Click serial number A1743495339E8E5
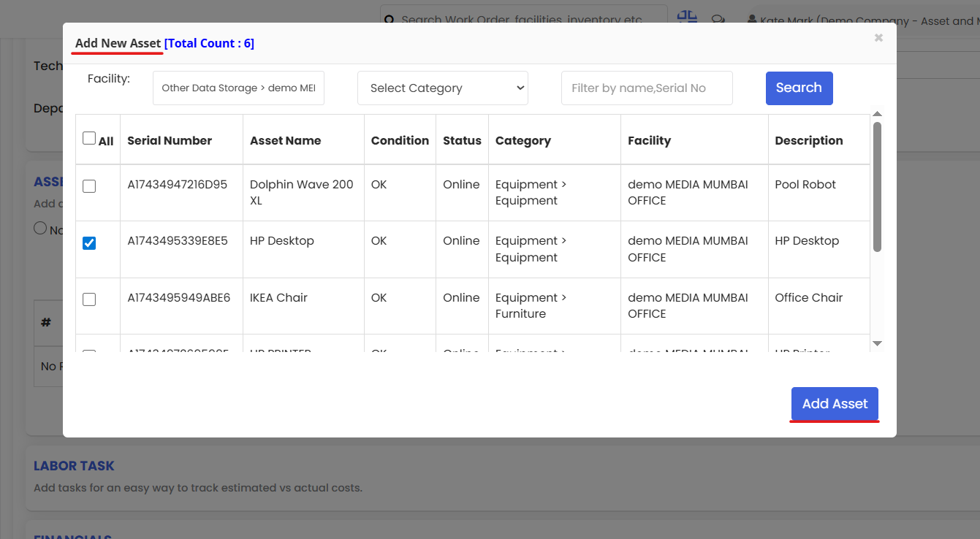Screen dimensions: 980x539 (178, 241)
